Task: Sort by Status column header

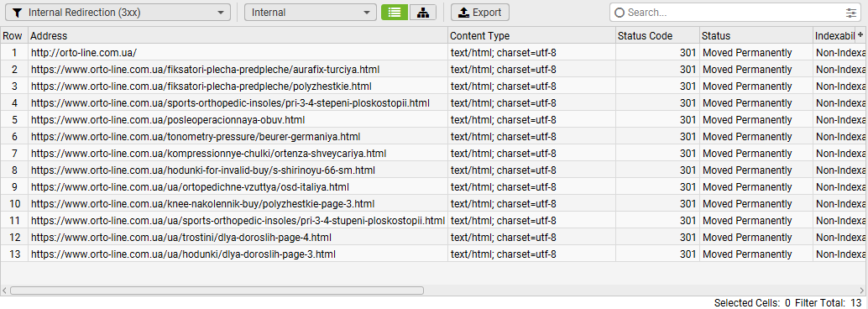Action: click(x=756, y=35)
